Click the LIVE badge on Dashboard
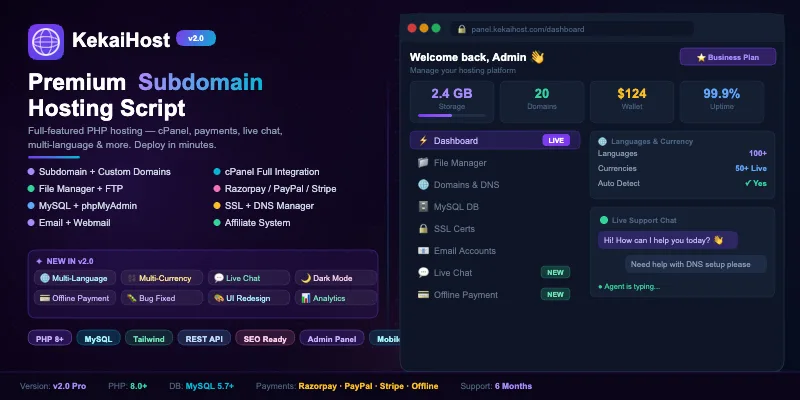The height and width of the screenshot is (400, 800). click(556, 140)
